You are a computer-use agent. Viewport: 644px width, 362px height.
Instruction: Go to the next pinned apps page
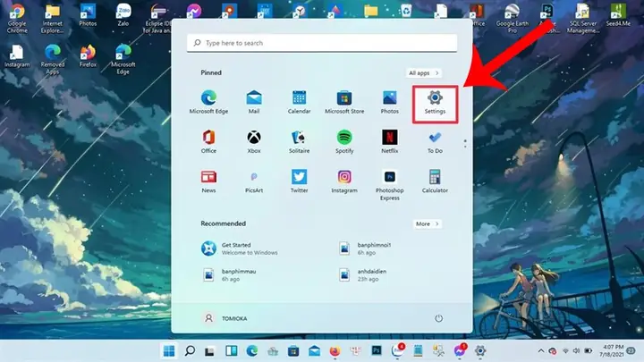pos(465,146)
